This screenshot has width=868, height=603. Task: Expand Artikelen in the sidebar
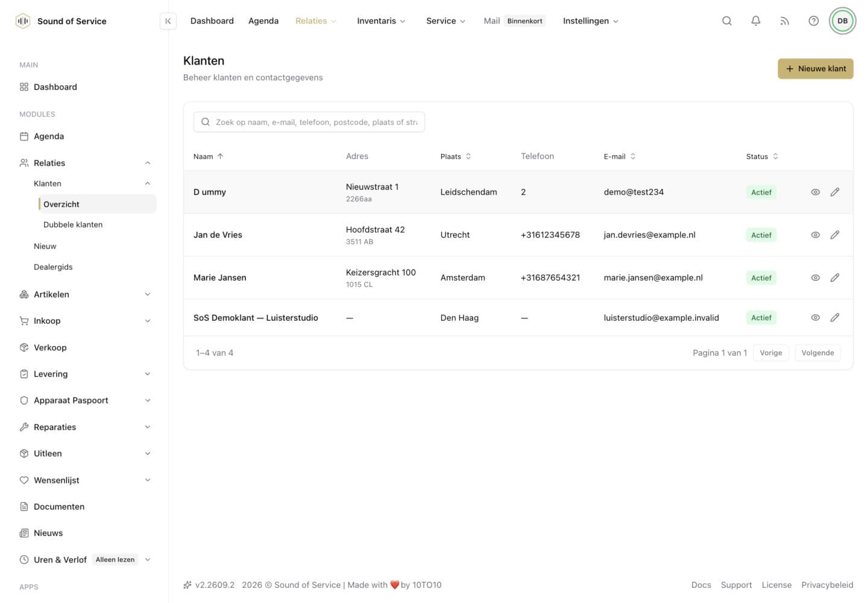tap(85, 294)
